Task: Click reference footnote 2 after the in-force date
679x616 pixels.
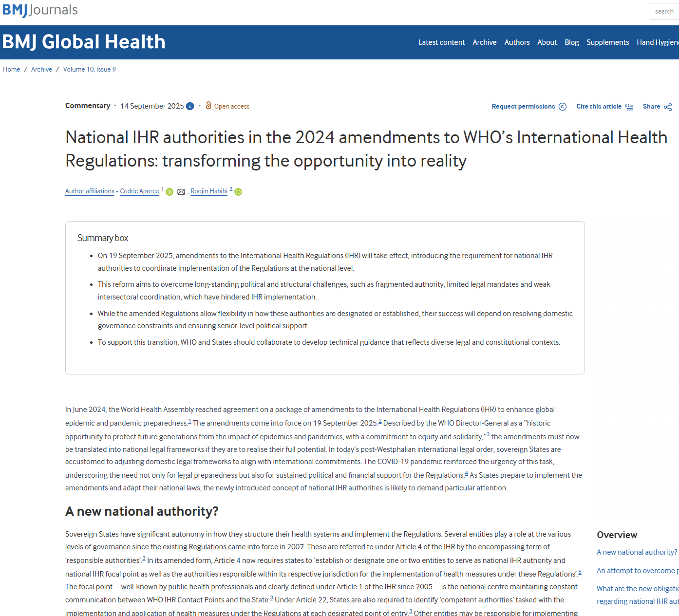Action: [x=381, y=421]
